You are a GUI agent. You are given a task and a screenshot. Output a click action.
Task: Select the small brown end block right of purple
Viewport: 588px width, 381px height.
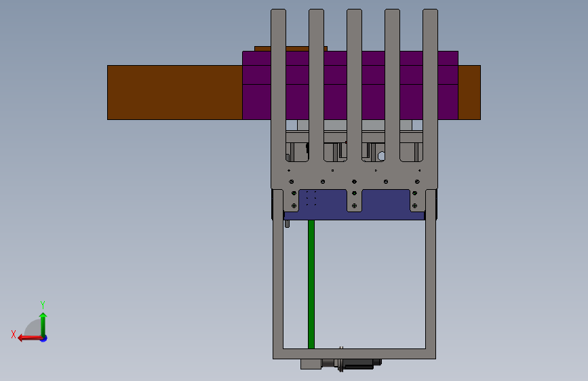pyautogui.click(x=469, y=93)
